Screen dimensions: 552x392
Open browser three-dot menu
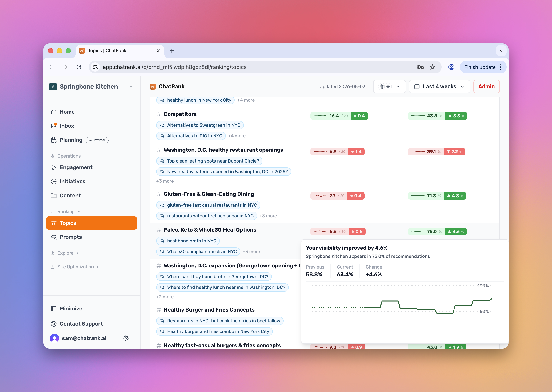501,67
